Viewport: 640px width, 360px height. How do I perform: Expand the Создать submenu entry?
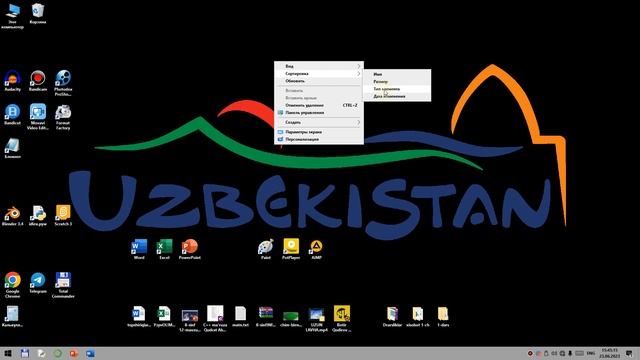tap(319, 122)
